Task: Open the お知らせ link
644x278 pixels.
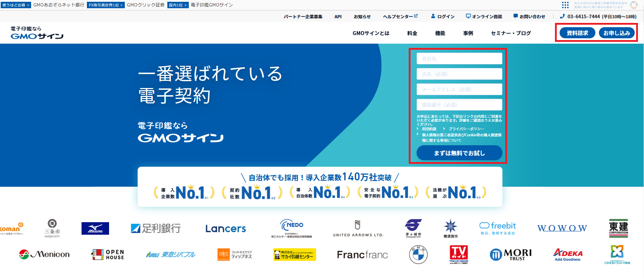Action: tap(362, 16)
